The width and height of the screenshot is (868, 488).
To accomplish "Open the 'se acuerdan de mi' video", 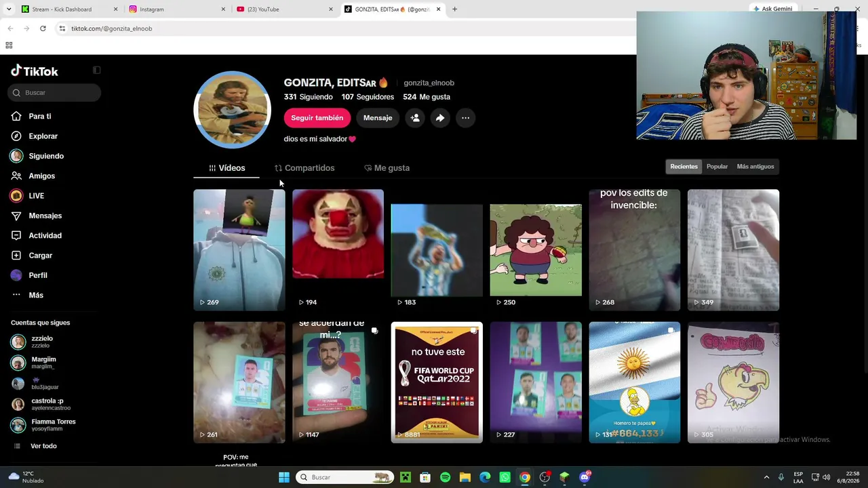I will pyautogui.click(x=338, y=382).
